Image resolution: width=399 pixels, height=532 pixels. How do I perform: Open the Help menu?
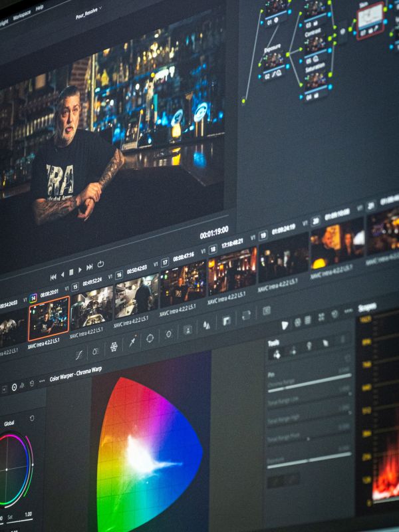[39, 8]
